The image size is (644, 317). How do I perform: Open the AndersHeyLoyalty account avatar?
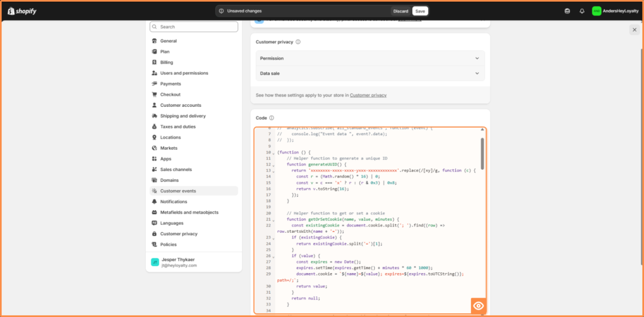pos(597,11)
